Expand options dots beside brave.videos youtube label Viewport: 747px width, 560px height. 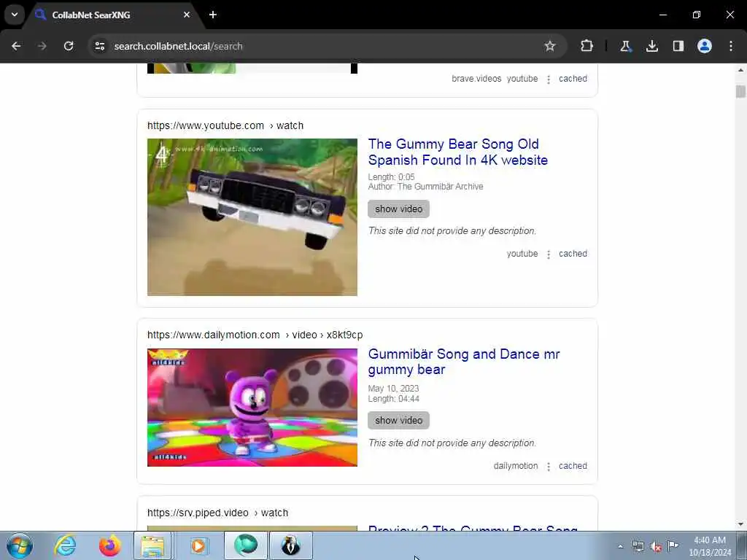549,79
